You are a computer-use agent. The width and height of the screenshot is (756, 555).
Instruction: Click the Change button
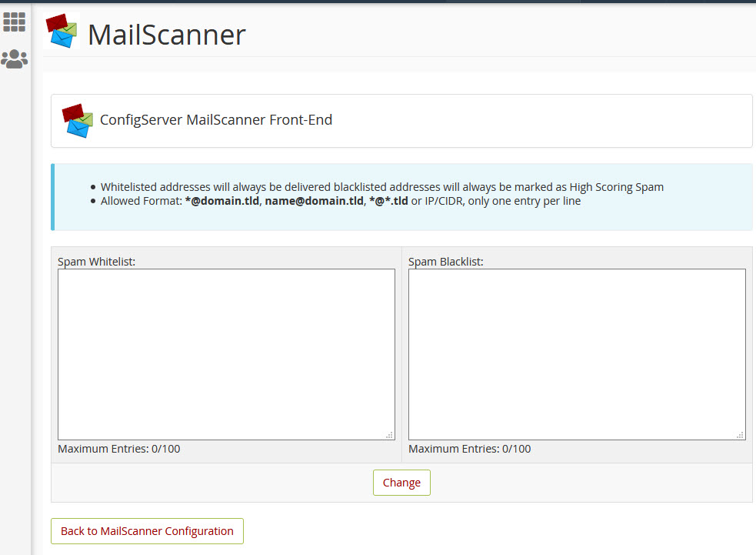(x=401, y=483)
